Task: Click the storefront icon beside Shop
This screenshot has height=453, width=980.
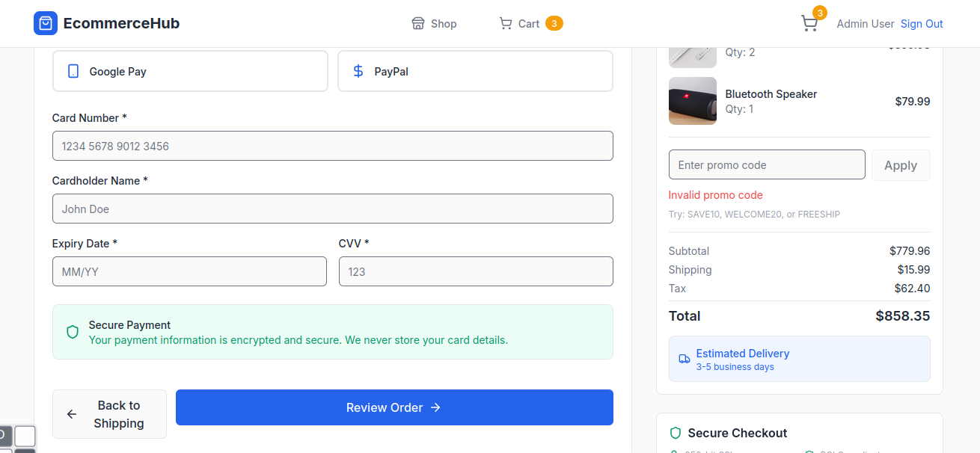Action: 418,24
